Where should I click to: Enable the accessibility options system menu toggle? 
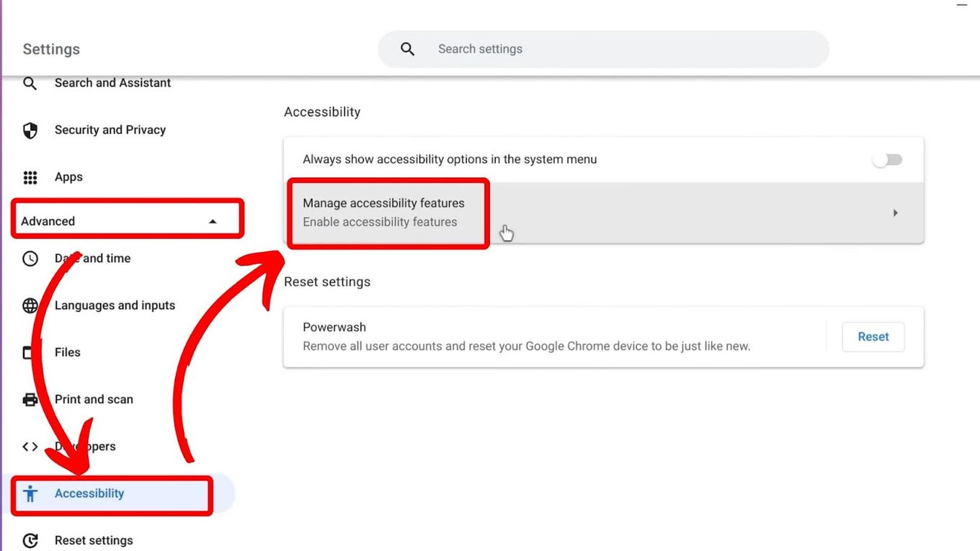887,159
